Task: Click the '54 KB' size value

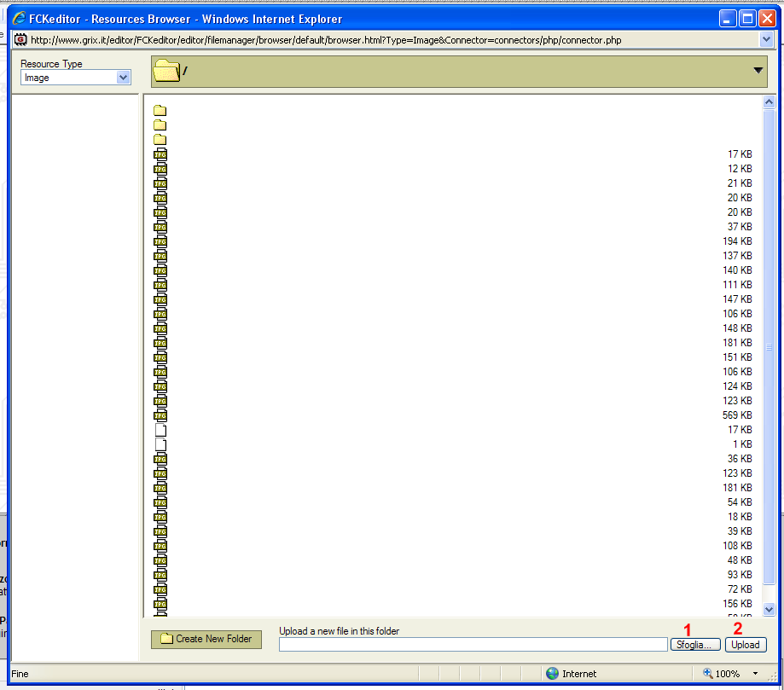Action: [x=740, y=502]
